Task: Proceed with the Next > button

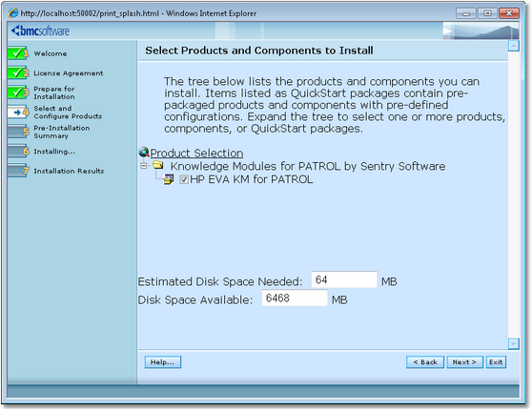Action: tap(465, 361)
